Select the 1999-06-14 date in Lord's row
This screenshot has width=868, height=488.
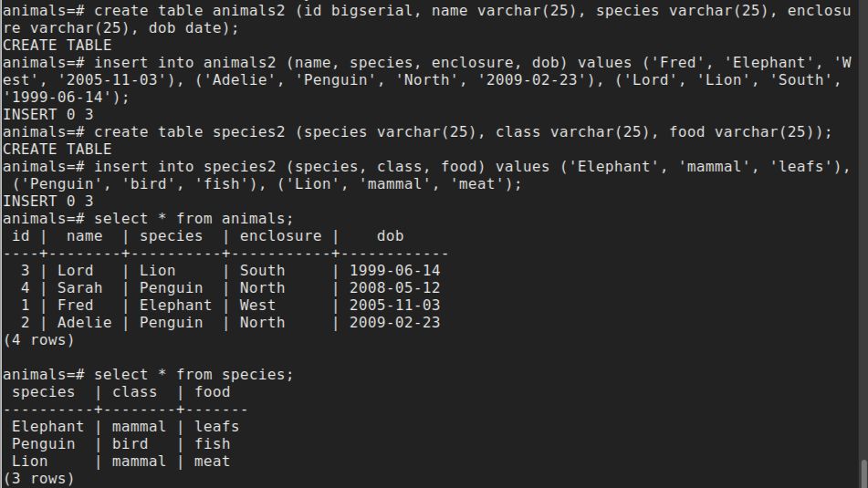tap(394, 271)
